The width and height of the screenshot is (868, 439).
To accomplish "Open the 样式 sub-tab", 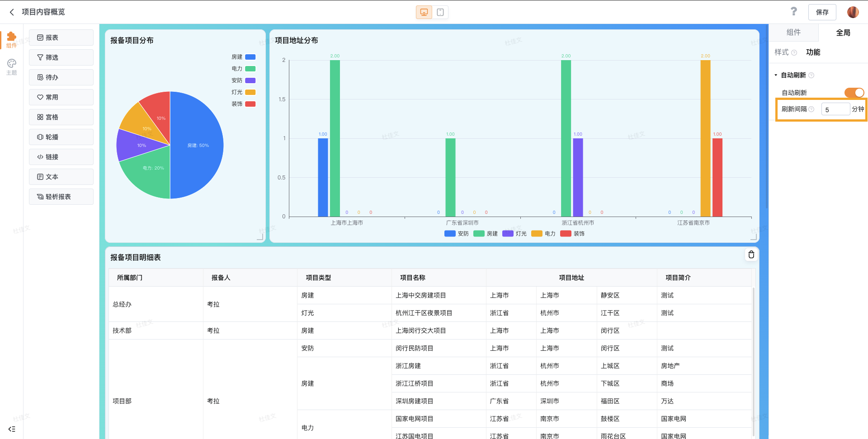I will 782,52.
